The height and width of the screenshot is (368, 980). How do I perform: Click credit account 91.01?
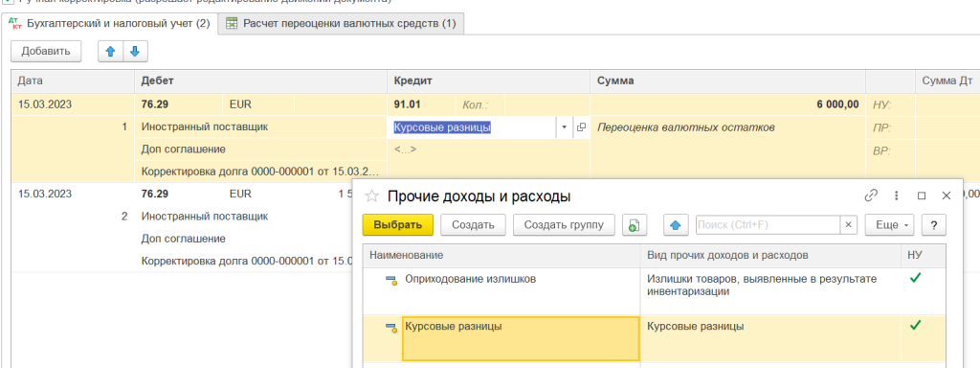[408, 104]
